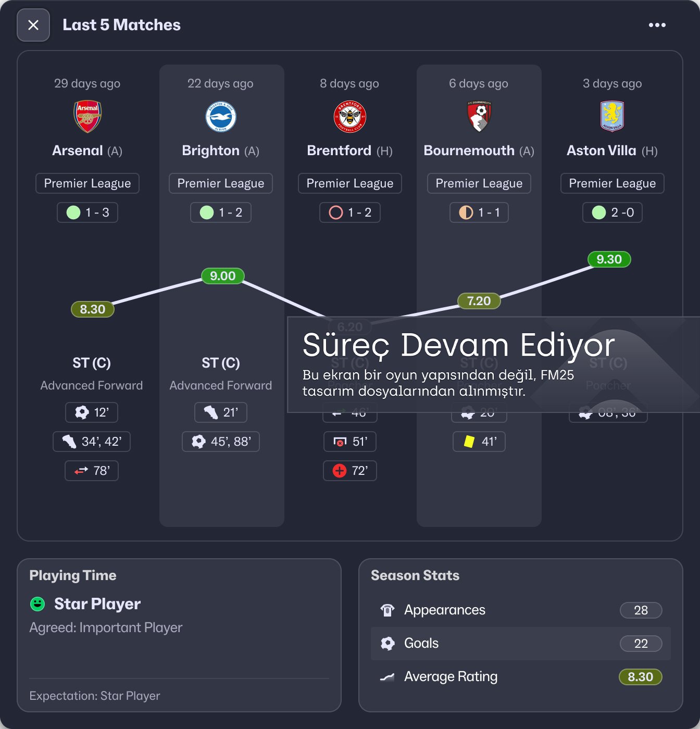Click the 9.30 rating marker on the chart

pyautogui.click(x=609, y=259)
